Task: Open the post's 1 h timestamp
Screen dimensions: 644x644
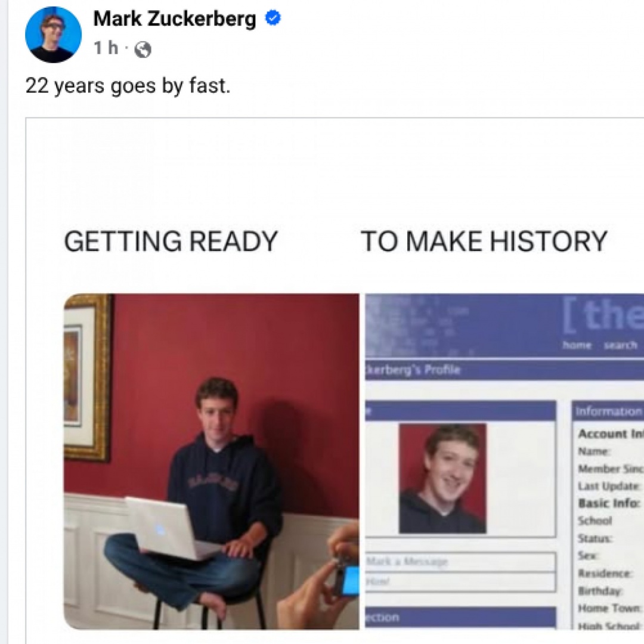Action: click(106, 48)
